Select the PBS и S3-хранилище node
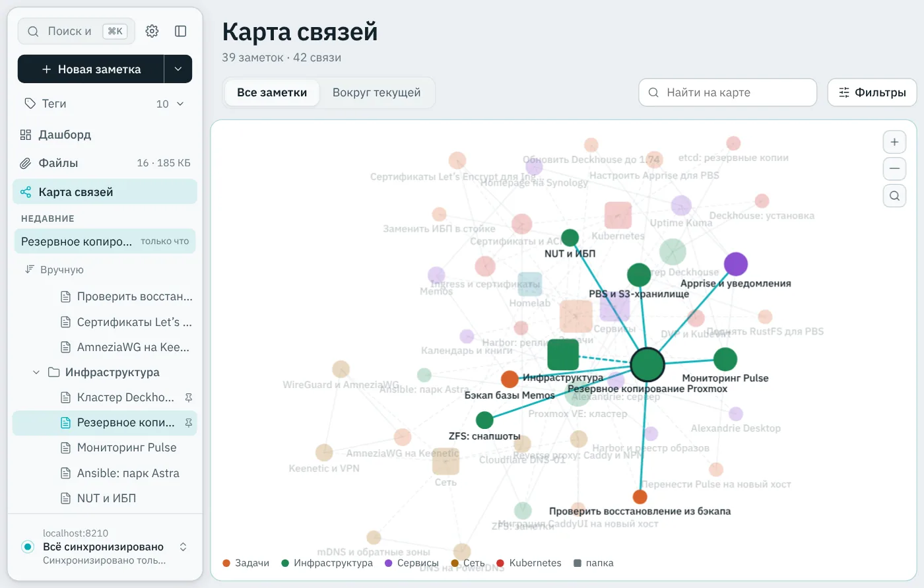The image size is (924, 588). point(639,275)
